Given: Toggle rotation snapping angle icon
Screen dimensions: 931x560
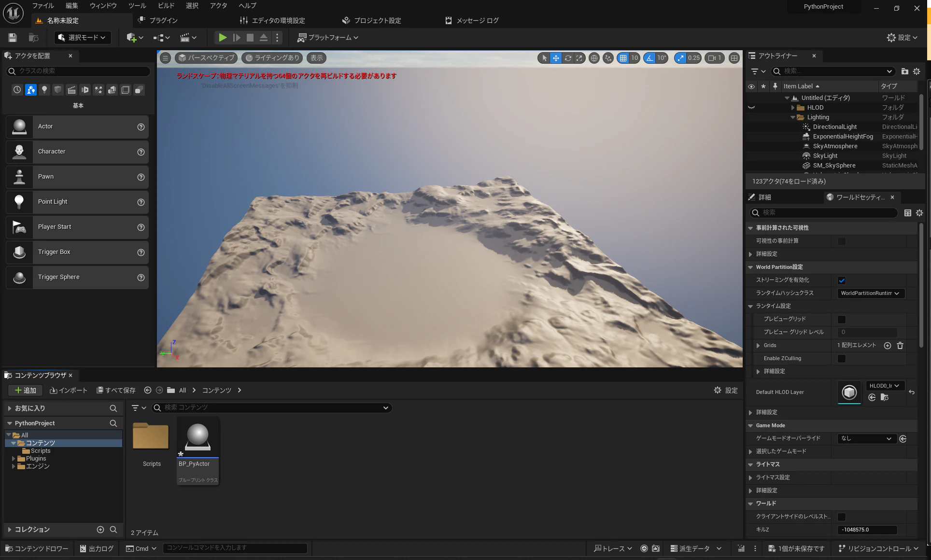Looking at the screenshot, I should click(x=649, y=58).
